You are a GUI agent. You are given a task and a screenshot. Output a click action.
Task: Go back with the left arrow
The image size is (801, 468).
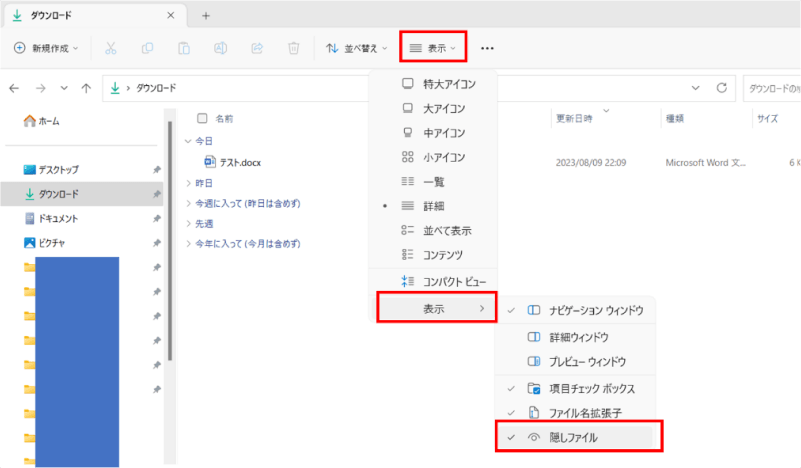pyautogui.click(x=14, y=88)
